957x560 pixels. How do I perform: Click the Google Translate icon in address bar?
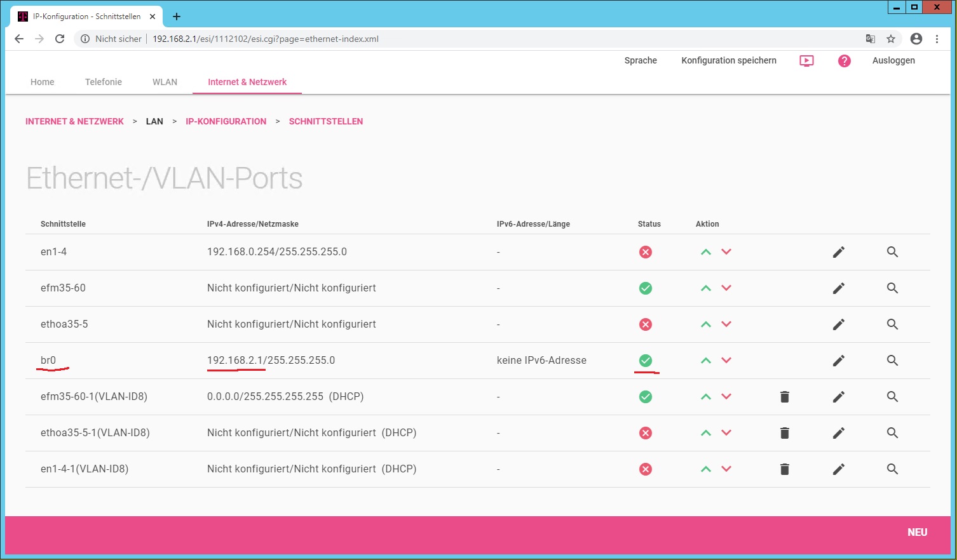[871, 39]
